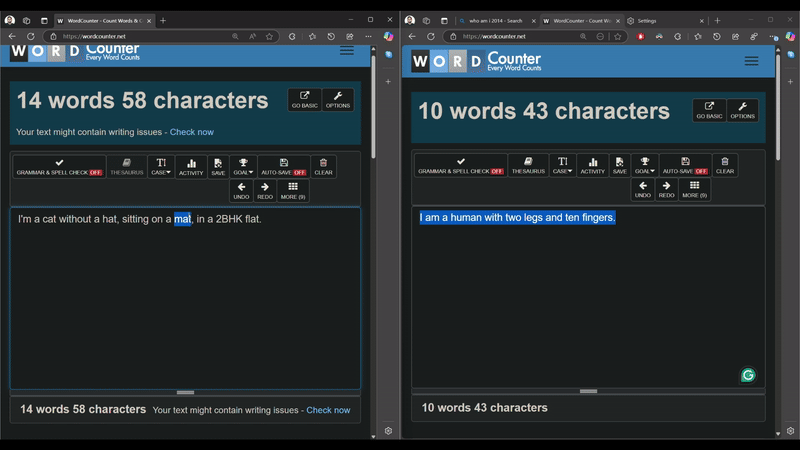The image size is (800, 450).
Task: Open Thesaurus in right window toolbar
Action: coord(529,165)
